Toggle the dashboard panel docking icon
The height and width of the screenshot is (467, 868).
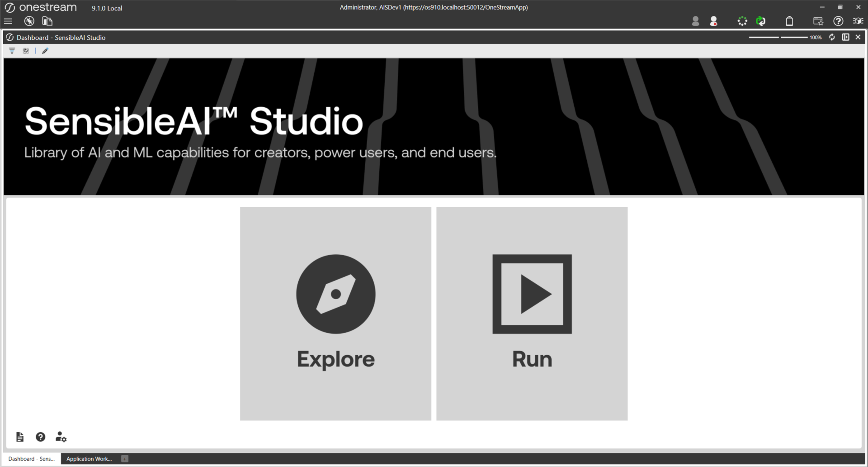point(845,37)
